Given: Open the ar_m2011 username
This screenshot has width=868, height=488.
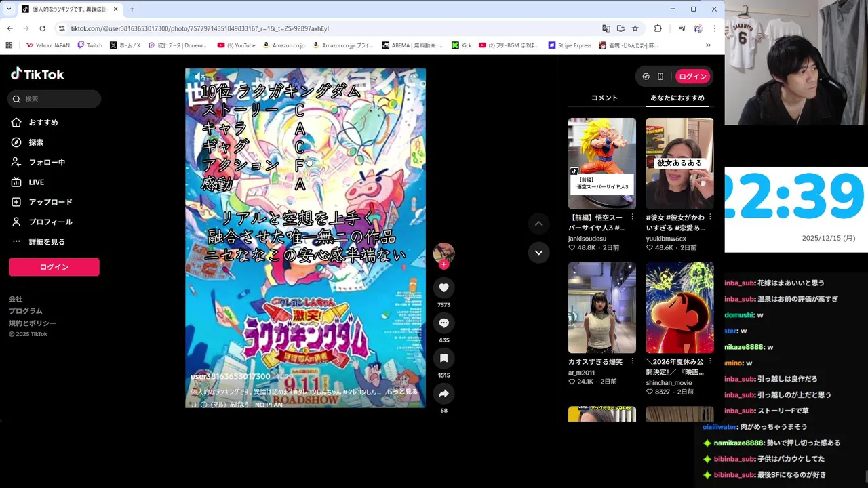Looking at the screenshot, I should pyautogui.click(x=581, y=373).
